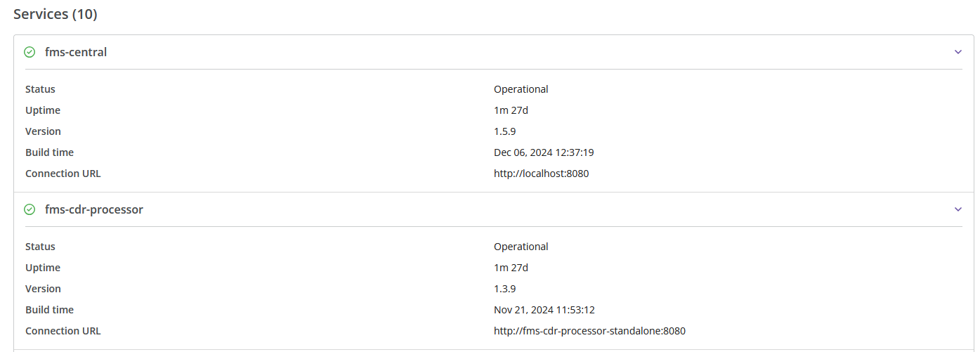This screenshot has height=352, width=980.
Task: Select the version number 1.3.9
Action: coord(507,289)
